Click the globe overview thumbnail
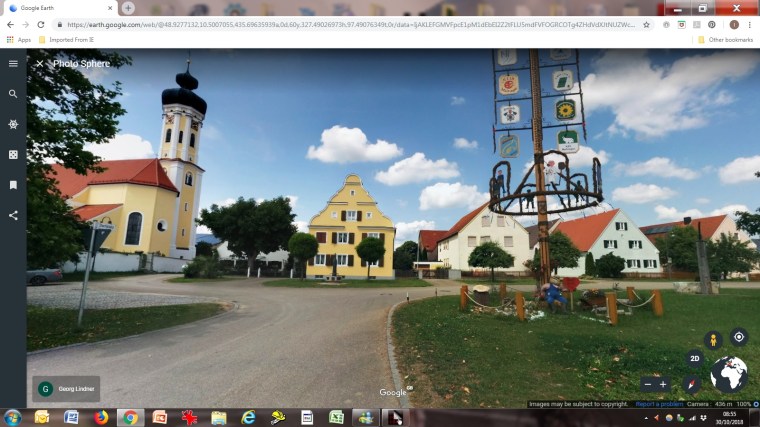The image size is (760, 427). 729,375
